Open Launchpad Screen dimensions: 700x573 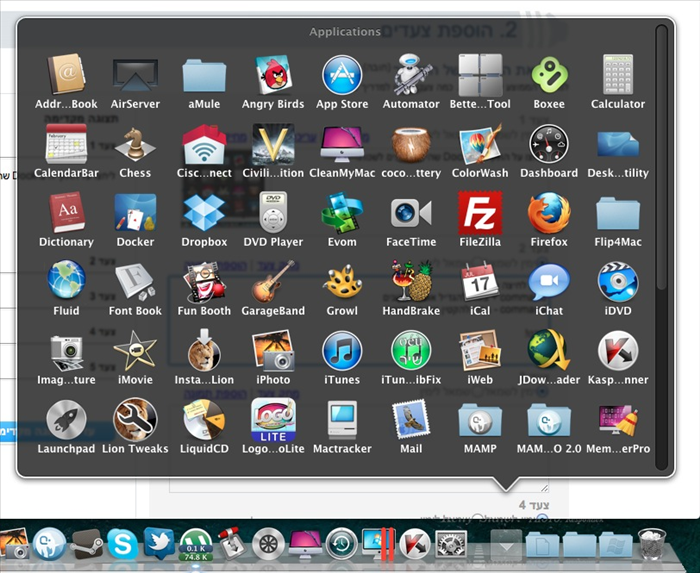(66, 419)
